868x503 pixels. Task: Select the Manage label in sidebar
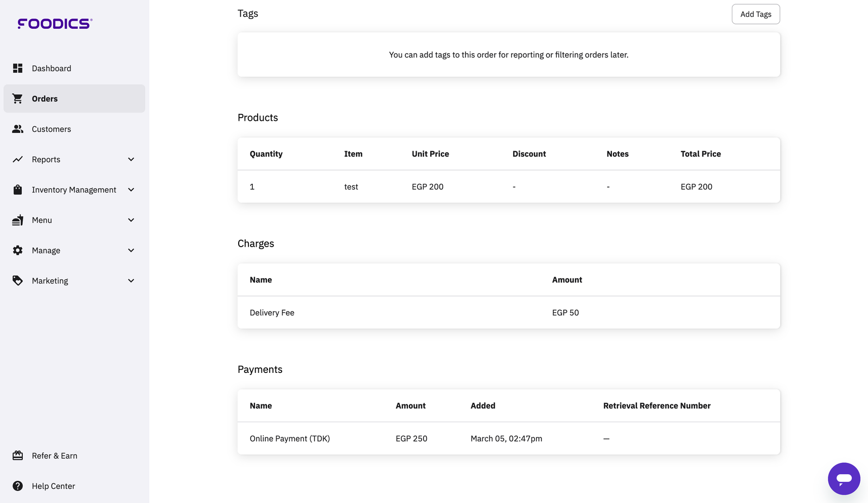46,250
